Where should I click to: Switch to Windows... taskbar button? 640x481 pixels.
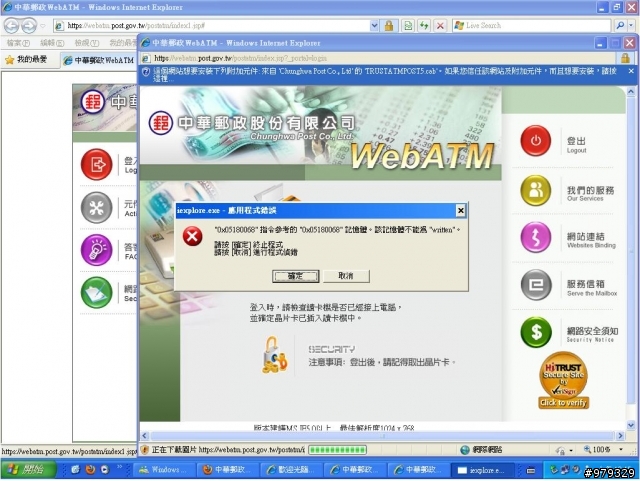164,470
